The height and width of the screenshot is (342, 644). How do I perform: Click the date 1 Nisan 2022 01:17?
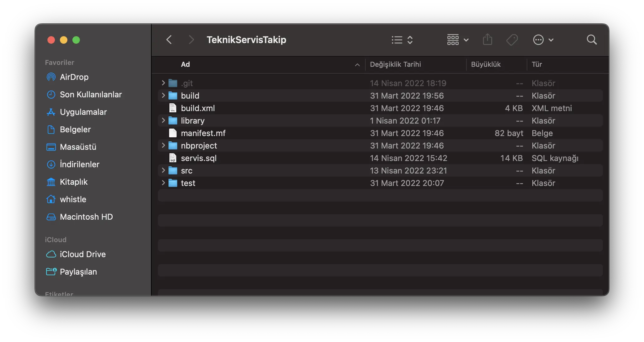click(x=405, y=121)
